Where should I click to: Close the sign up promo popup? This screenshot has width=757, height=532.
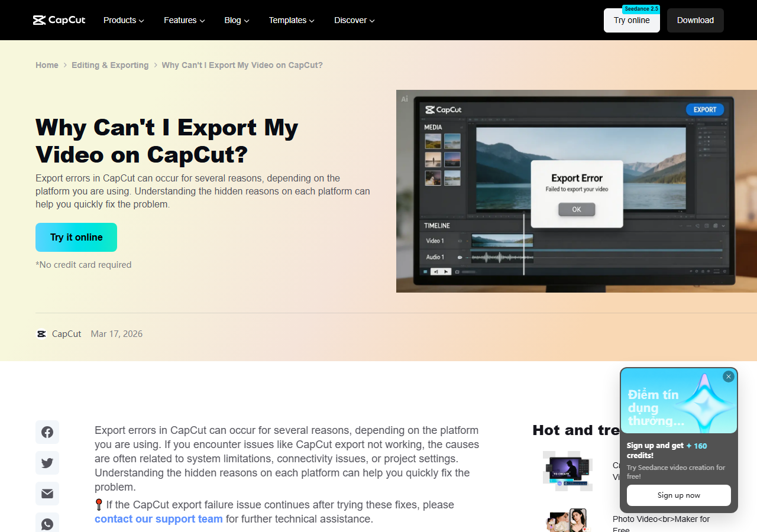[x=729, y=377]
